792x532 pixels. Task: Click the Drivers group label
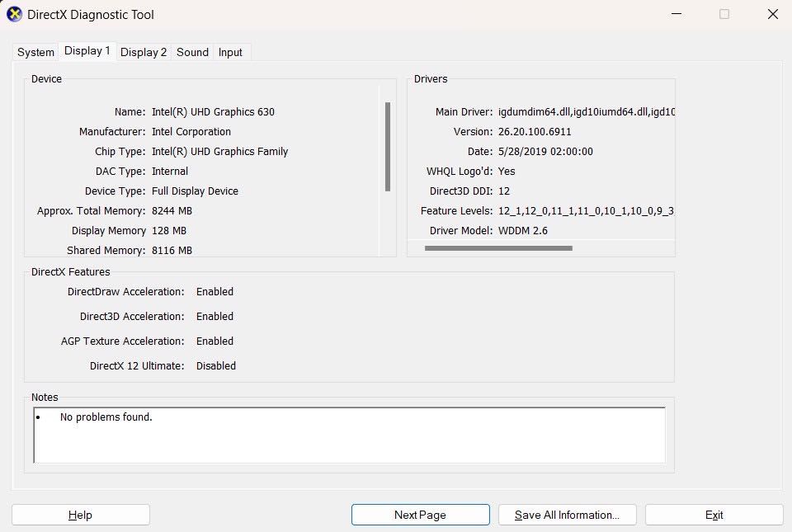point(431,78)
